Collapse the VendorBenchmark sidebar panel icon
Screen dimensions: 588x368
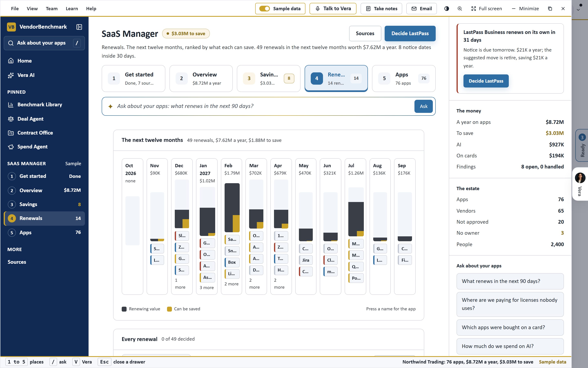79,27
